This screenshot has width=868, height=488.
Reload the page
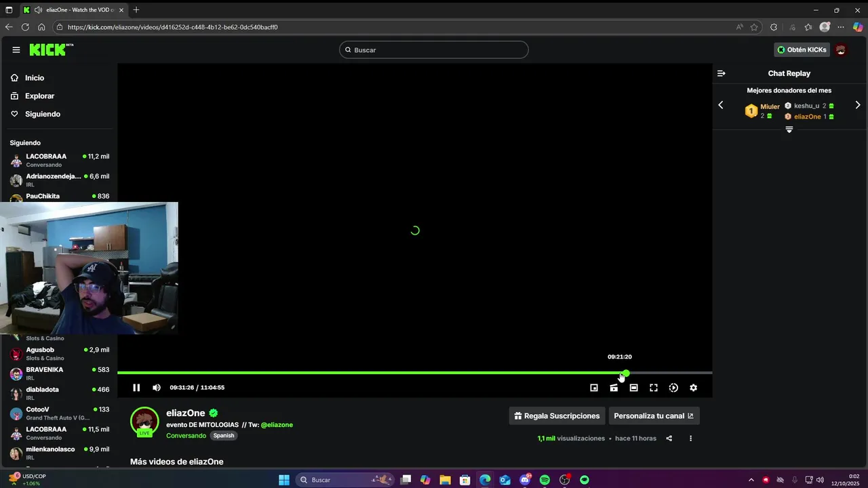[x=25, y=27]
